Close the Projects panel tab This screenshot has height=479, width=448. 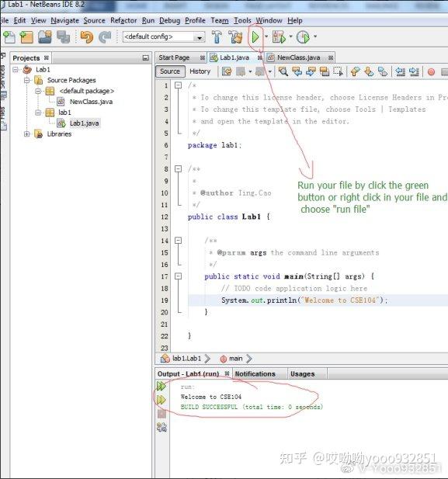(46, 57)
